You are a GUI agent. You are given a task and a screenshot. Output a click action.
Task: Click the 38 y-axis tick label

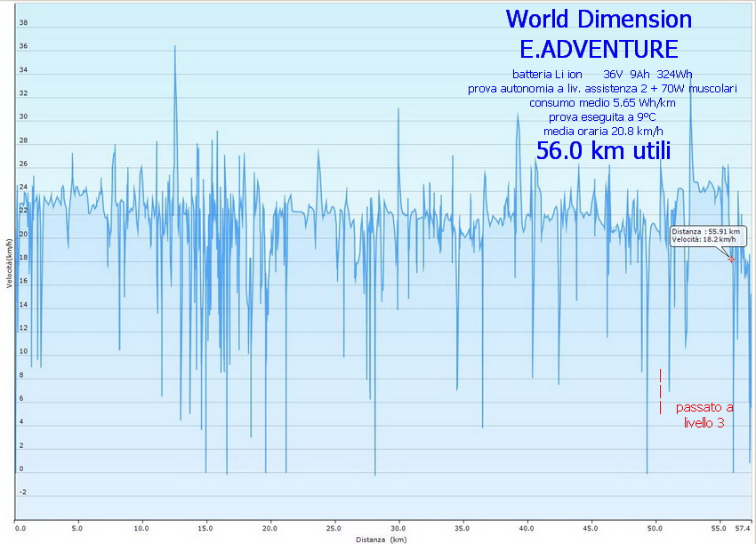23,22
